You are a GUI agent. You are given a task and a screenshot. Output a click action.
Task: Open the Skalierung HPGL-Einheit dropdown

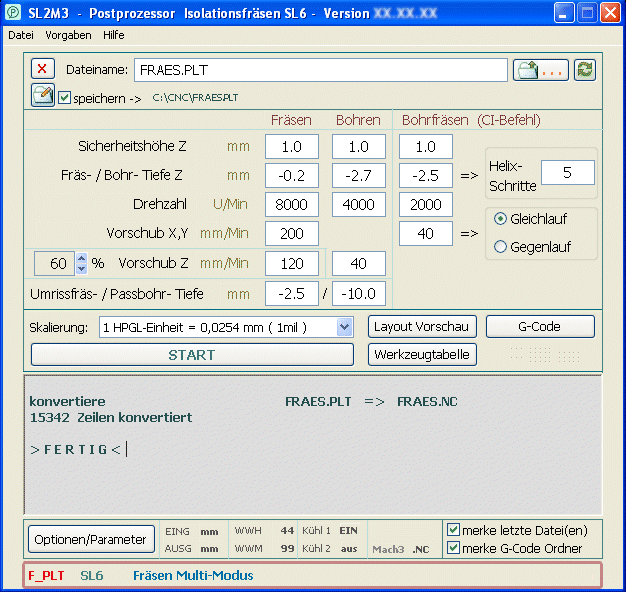(x=344, y=327)
